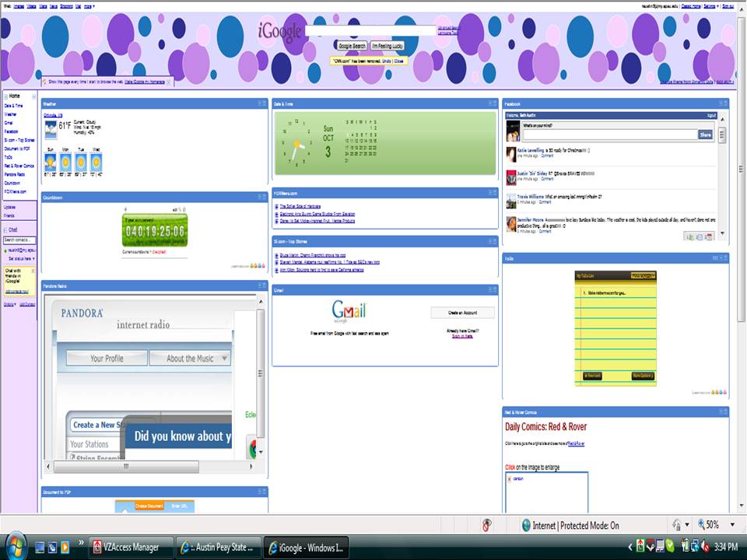Click Pandora gadget scroll up arrow
Screen dimensions: 747x560
[261, 302]
